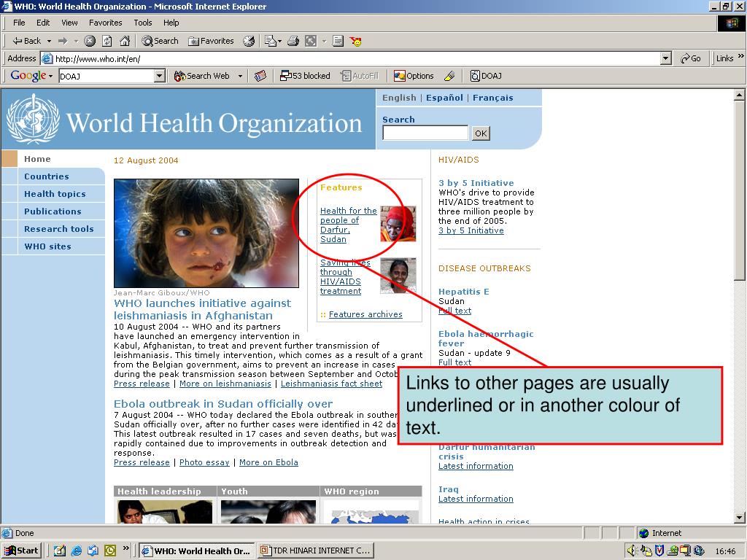The image size is (747, 560).
Task: Open the Mail toolbar icon
Action: coord(273,41)
